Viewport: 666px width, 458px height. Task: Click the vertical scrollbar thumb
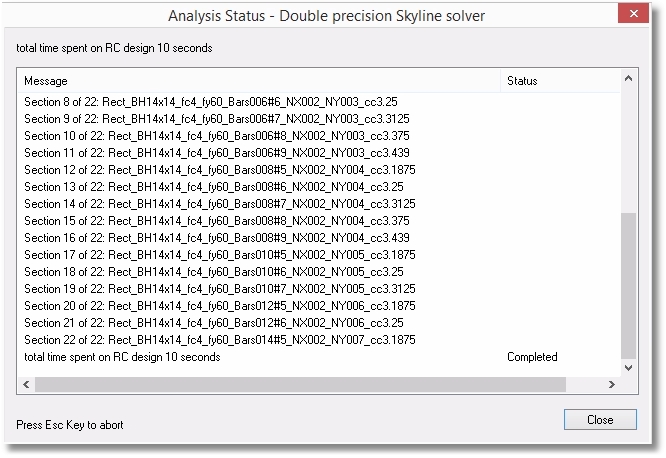[x=628, y=285]
